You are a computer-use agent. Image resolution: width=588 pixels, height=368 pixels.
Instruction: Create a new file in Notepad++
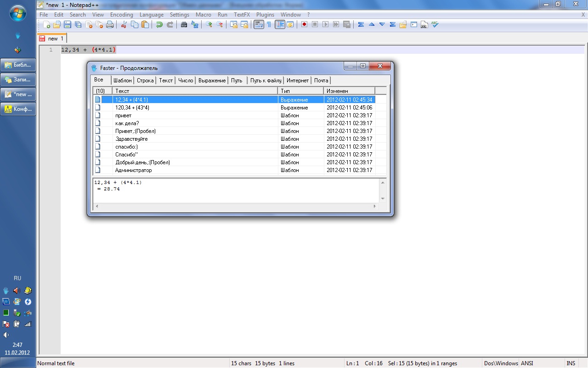tap(46, 24)
